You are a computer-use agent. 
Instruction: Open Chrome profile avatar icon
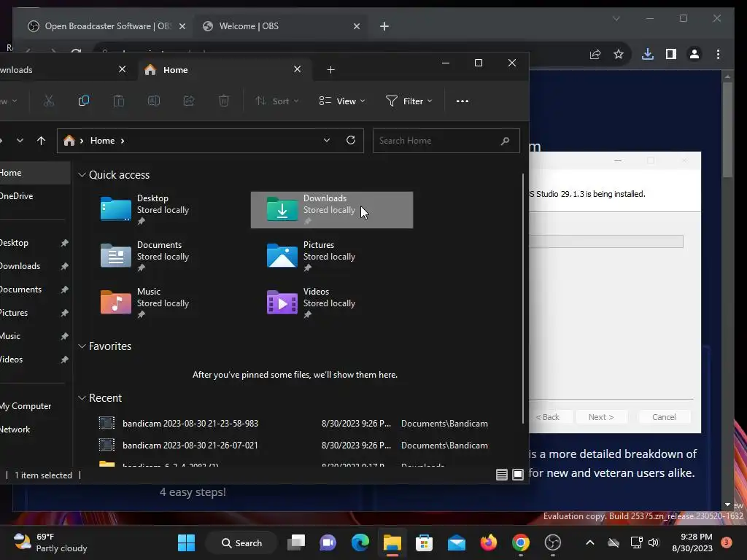694,54
